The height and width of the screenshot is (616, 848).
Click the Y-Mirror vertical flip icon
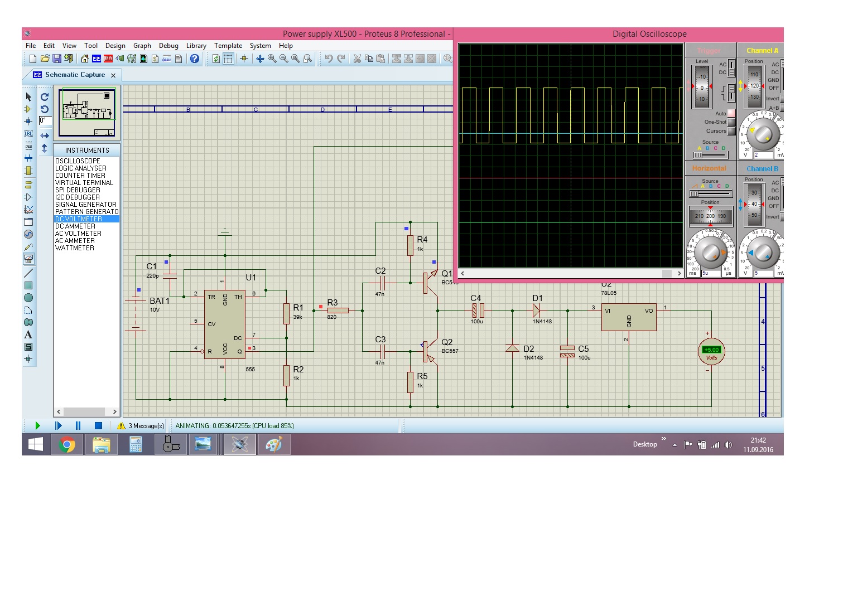[x=45, y=148]
